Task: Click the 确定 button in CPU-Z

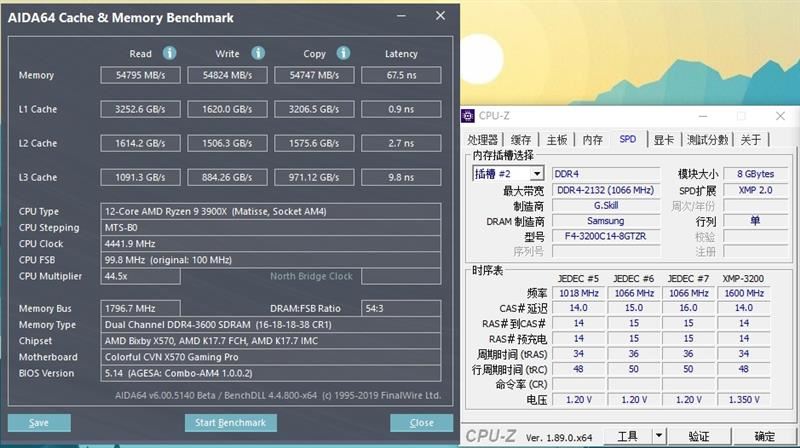Action: coord(764,436)
